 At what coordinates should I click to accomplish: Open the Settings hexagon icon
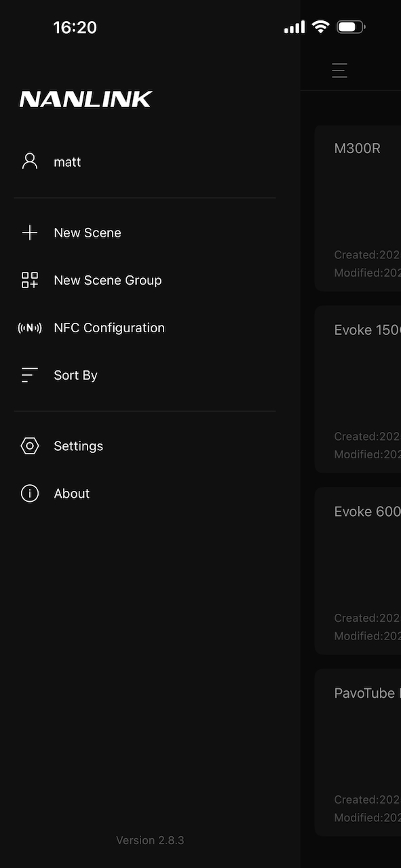pyautogui.click(x=30, y=446)
